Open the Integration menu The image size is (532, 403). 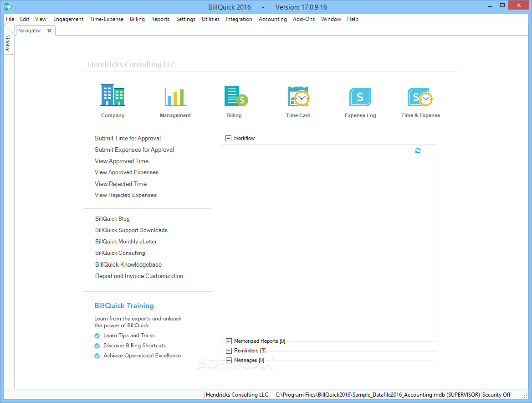click(x=239, y=19)
